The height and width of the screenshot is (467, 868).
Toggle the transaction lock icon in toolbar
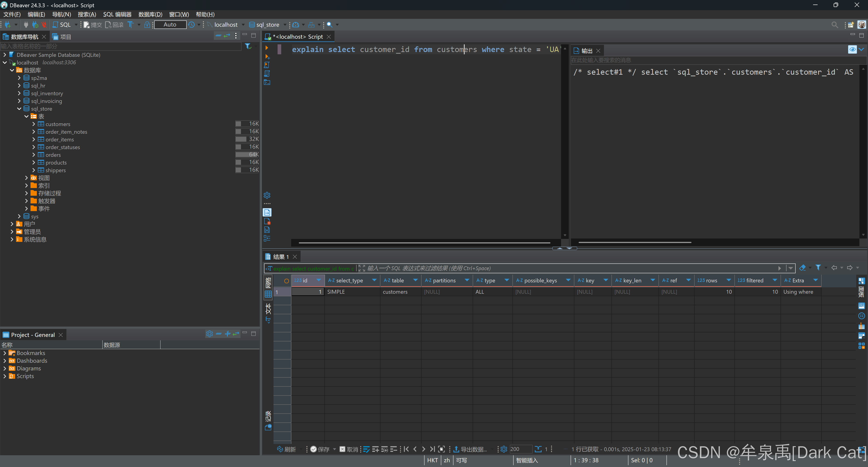pyautogui.click(x=147, y=25)
